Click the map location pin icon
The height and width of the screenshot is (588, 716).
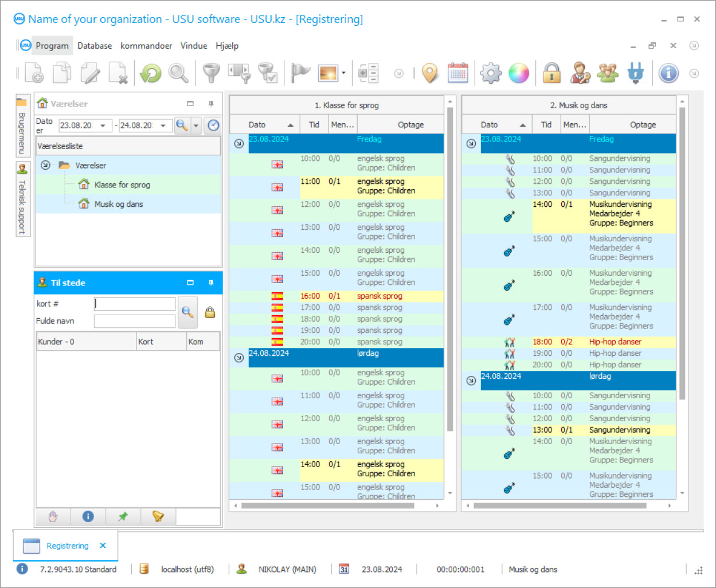(x=429, y=73)
